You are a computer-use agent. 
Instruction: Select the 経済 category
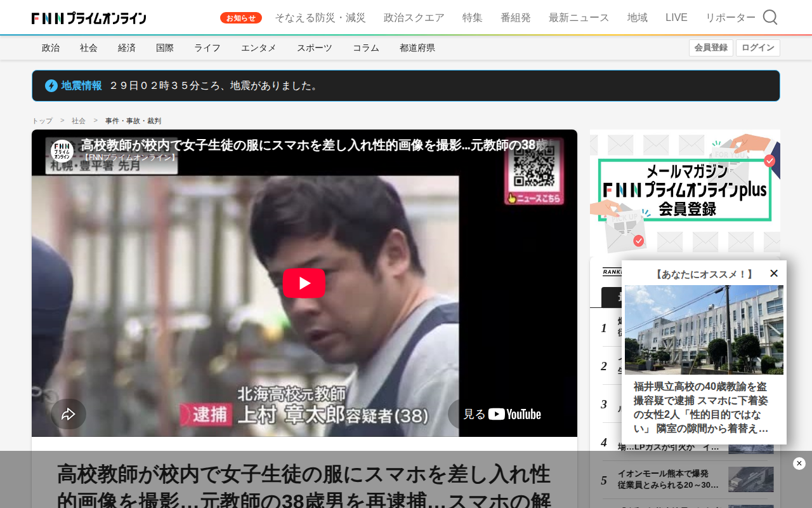tap(127, 48)
